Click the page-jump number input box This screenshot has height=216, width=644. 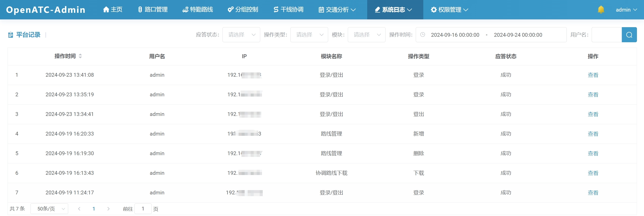143,209
